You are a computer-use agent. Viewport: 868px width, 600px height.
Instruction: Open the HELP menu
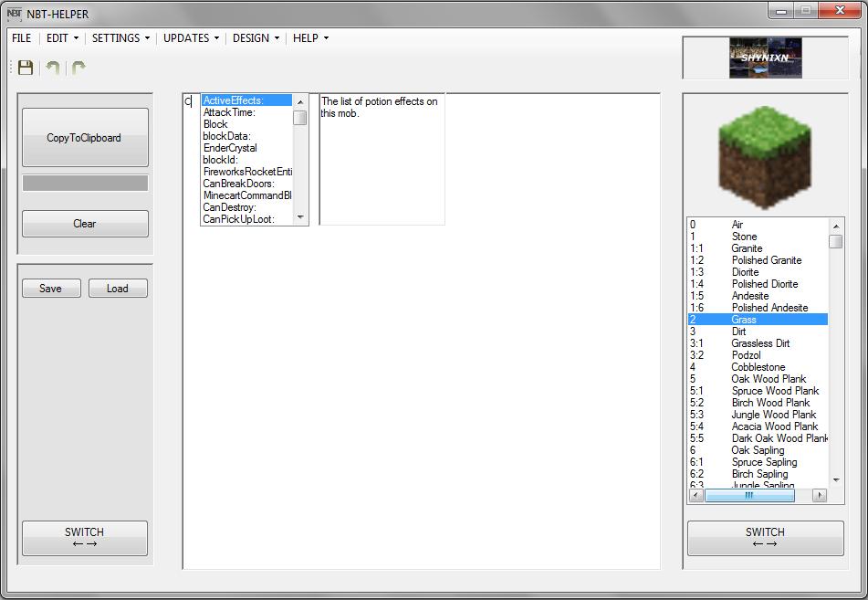click(308, 38)
